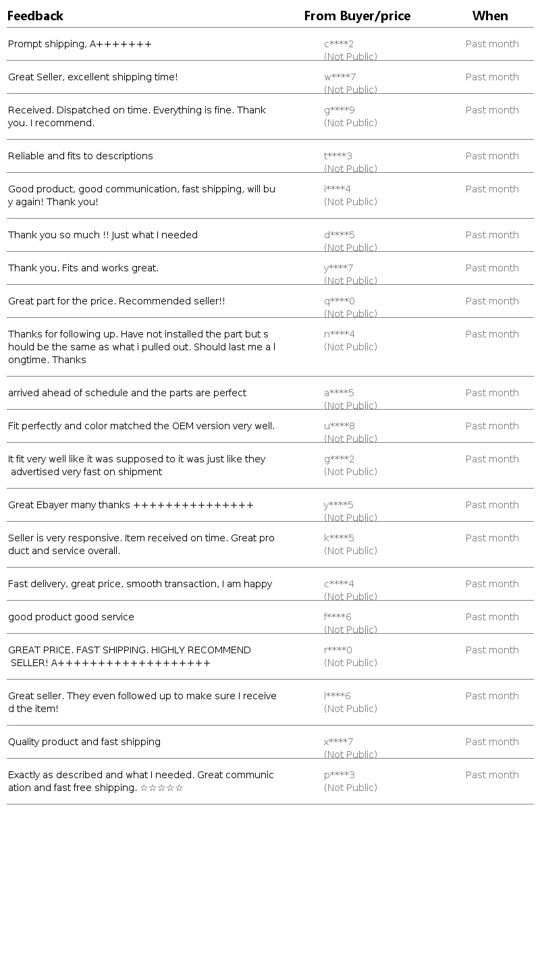Click buyer u****8 name
This screenshot has height=980, width=540.
pos(339,426)
